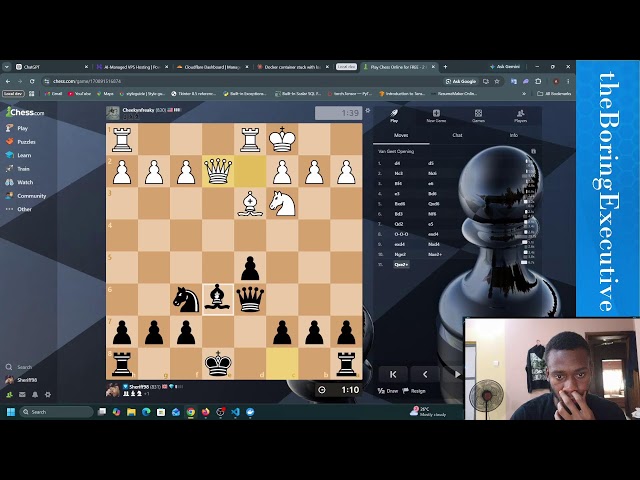Open Sheriff98 profile in sidebar

(x=22, y=380)
